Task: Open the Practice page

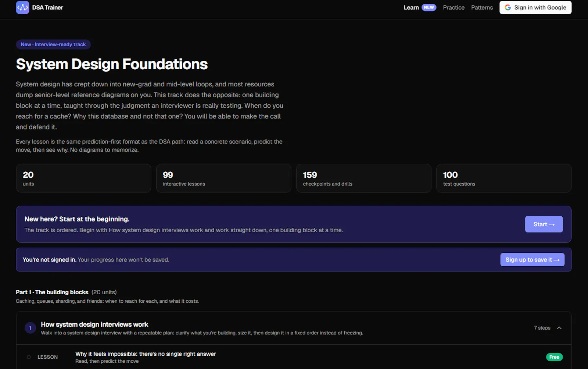Action: [453, 7]
